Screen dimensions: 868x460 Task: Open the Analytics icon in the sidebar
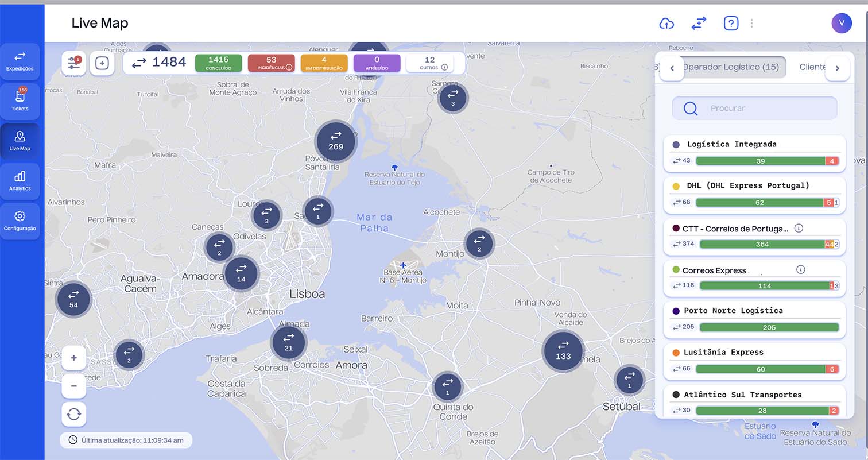[20, 180]
